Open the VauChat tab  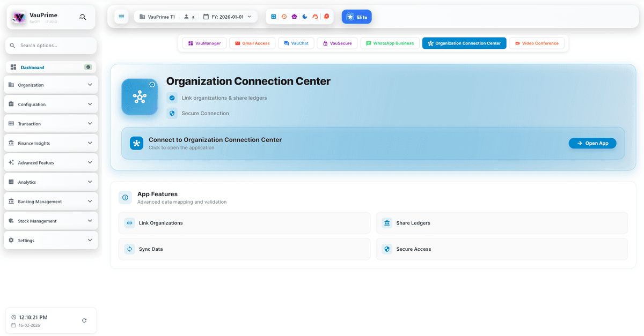click(x=296, y=43)
